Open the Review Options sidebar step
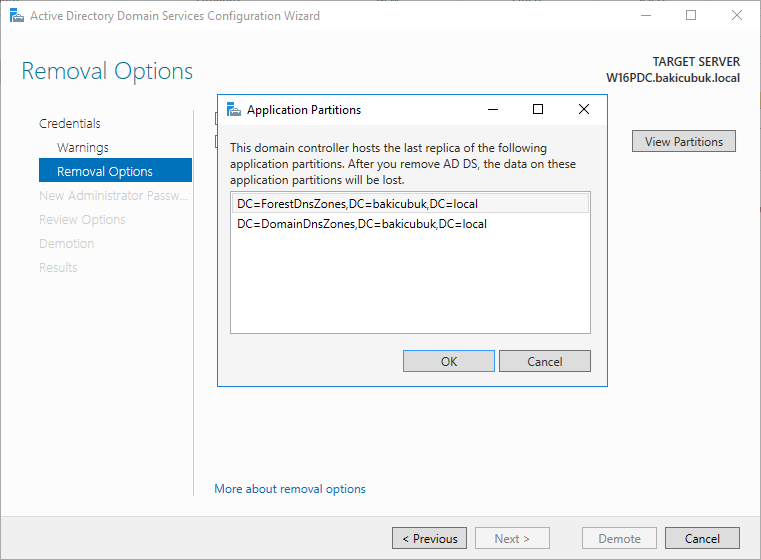Image resolution: width=761 pixels, height=560 pixels. [x=82, y=219]
